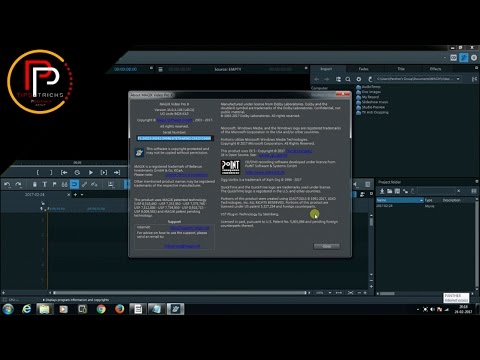The image size is (480, 360).
Task: Open the Studio-Preview folder
Action: [371, 107]
